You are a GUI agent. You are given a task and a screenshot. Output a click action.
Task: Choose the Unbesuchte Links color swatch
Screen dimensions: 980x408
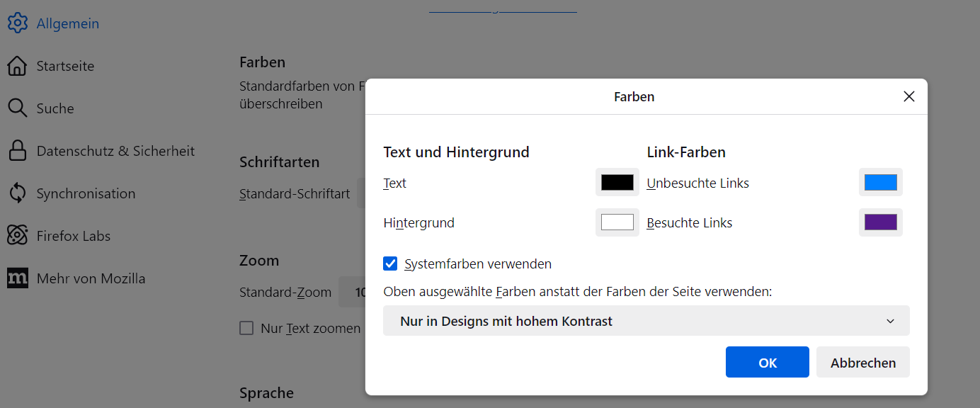880,183
